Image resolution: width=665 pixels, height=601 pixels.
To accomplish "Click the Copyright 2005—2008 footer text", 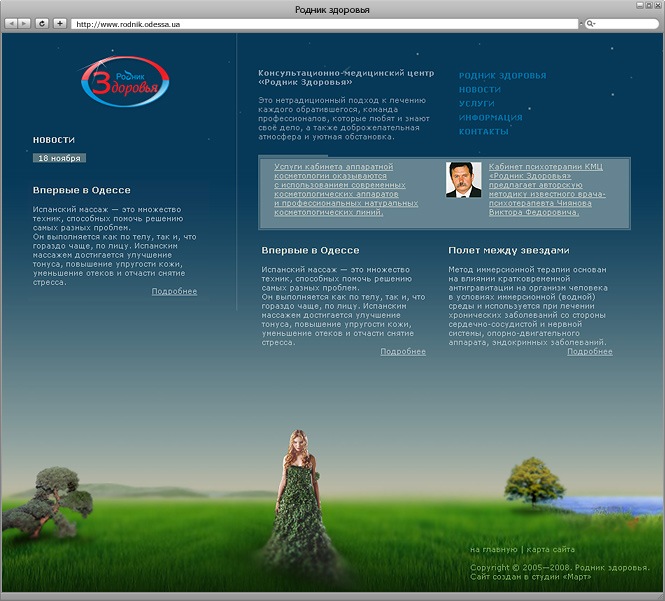I will coord(559,567).
